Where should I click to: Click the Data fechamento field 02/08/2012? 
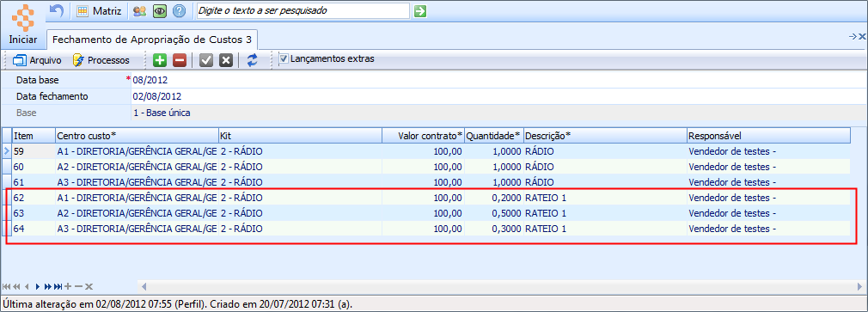pos(498,96)
